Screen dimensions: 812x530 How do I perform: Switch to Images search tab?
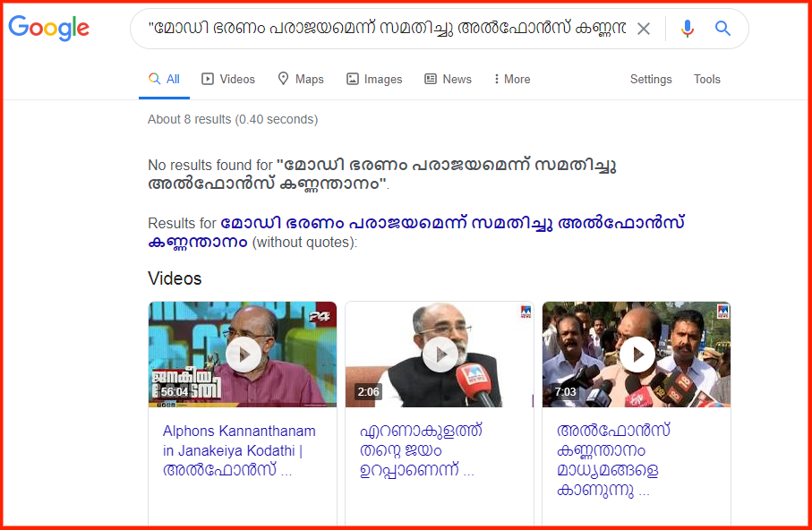(374, 80)
